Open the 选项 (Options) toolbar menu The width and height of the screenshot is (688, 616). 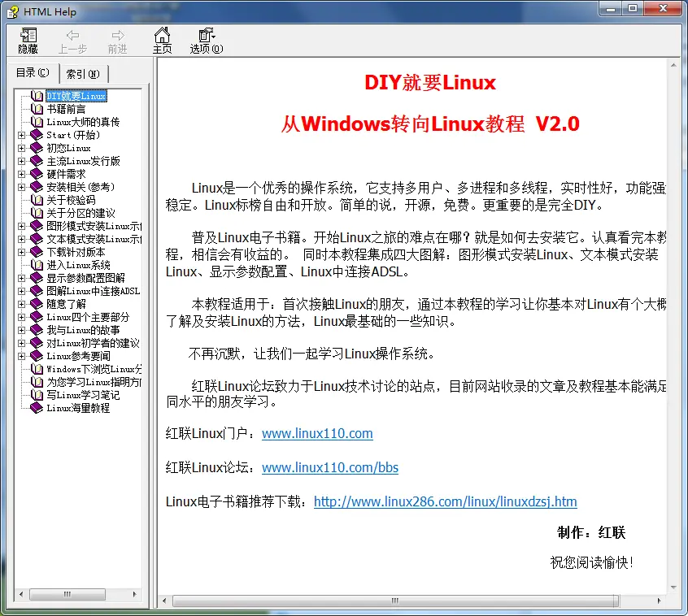(x=207, y=36)
